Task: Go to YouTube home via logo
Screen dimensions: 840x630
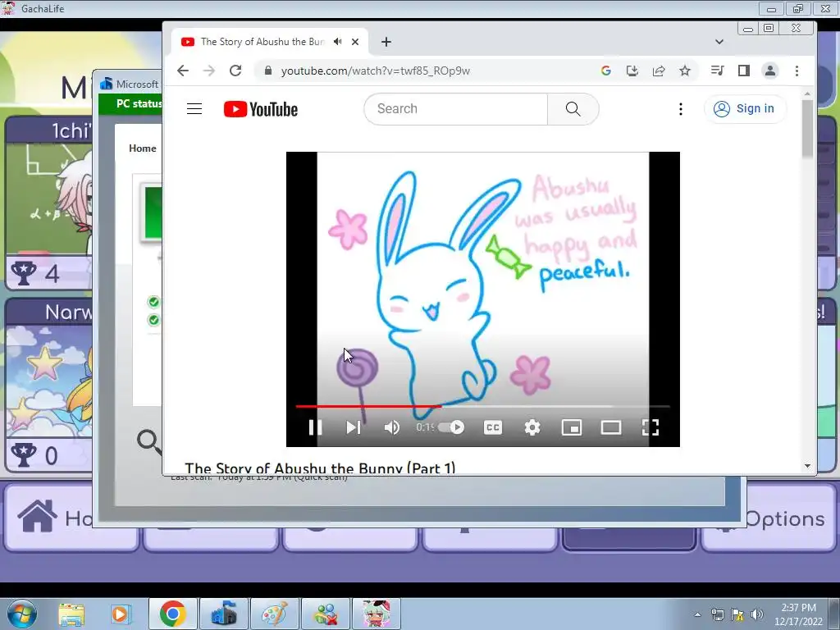Action: pos(260,109)
